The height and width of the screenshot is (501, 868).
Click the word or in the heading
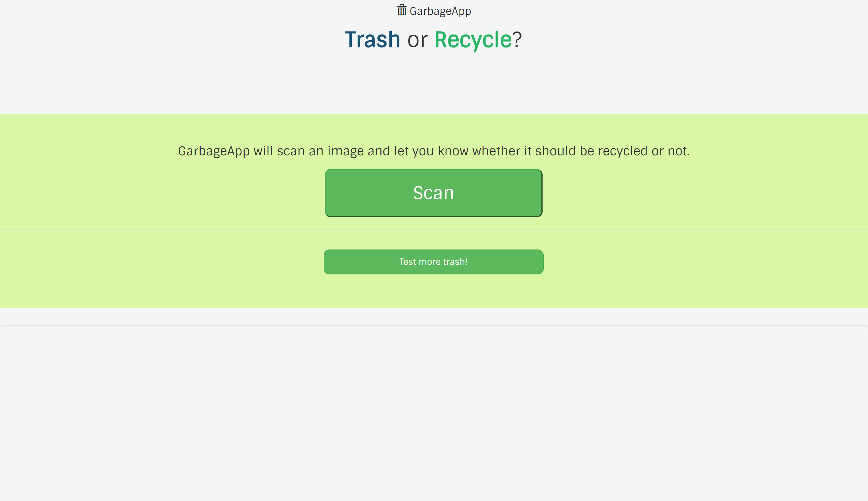417,41
